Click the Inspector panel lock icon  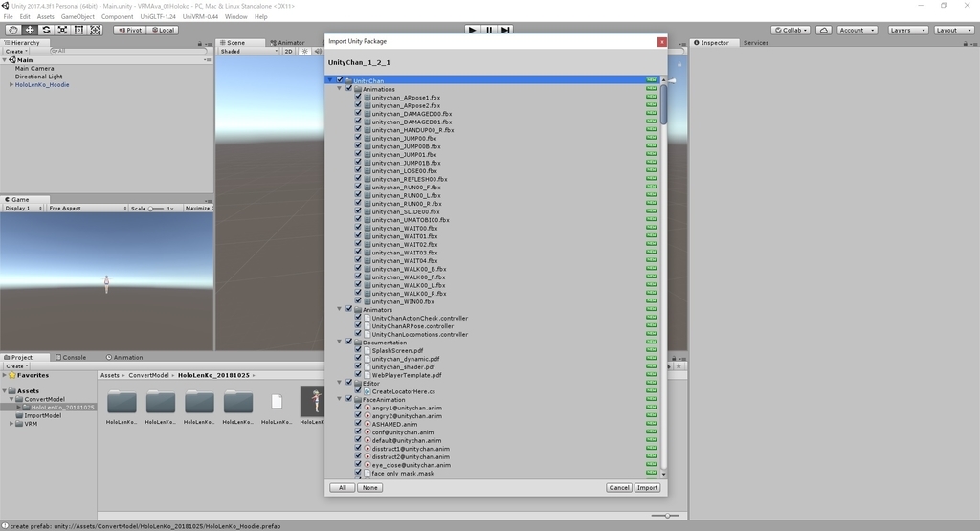click(965, 43)
